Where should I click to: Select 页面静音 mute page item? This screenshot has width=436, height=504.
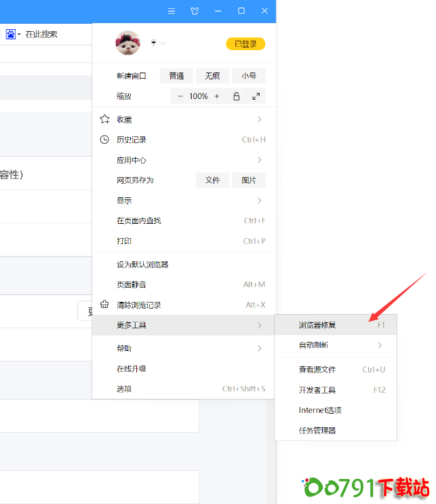pyautogui.click(x=184, y=284)
